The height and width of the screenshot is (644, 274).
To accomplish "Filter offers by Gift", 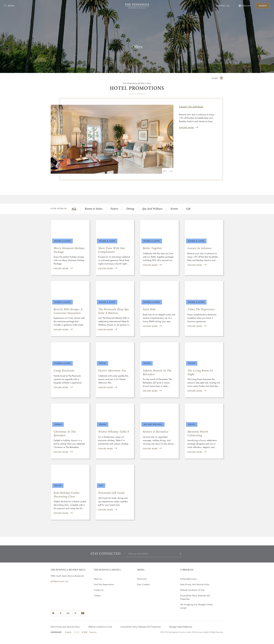I will click(188, 209).
